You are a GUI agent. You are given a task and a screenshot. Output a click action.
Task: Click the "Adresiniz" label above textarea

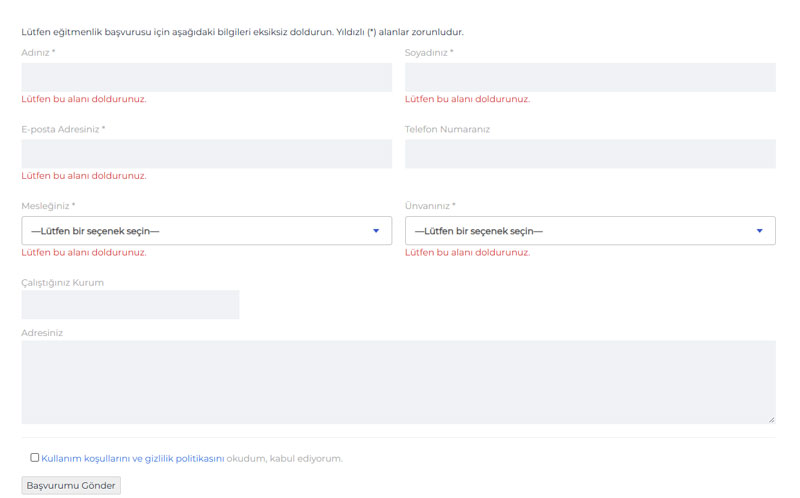tap(42, 333)
